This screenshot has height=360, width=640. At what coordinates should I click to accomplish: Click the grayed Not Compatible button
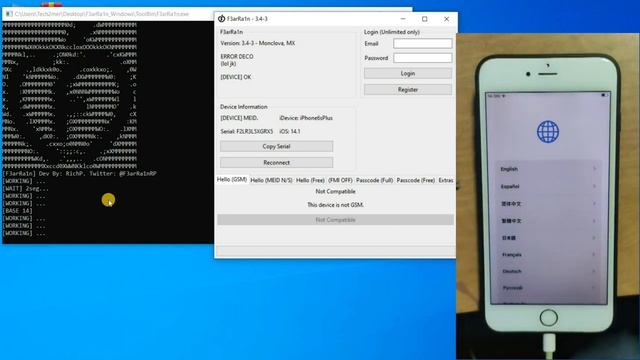pos(336,220)
